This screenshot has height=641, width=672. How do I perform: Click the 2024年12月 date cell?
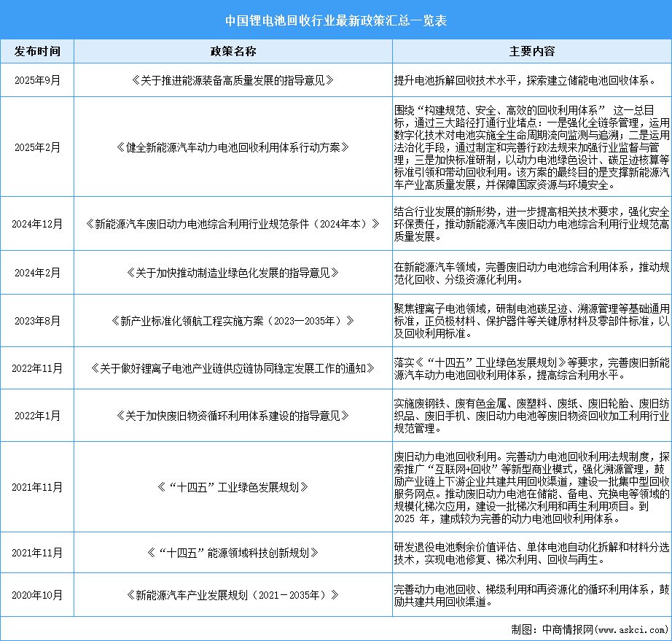click(x=37, y=225)
